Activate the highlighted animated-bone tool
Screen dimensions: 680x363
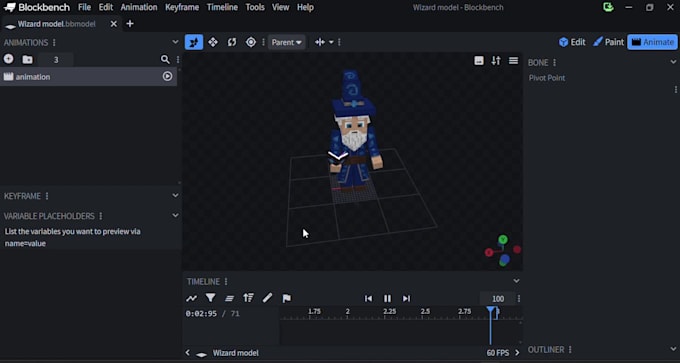194,42
